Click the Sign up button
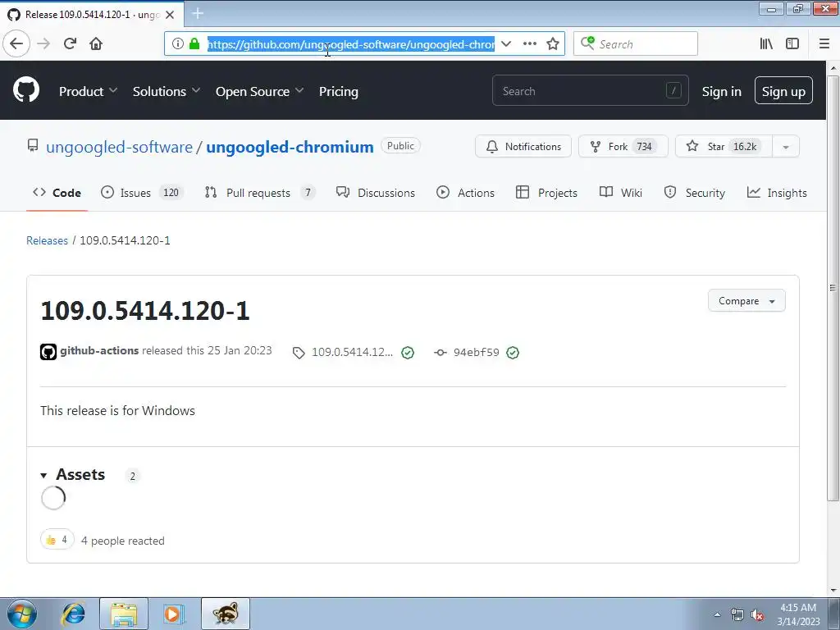840x630 pixels. click(783, 90)
